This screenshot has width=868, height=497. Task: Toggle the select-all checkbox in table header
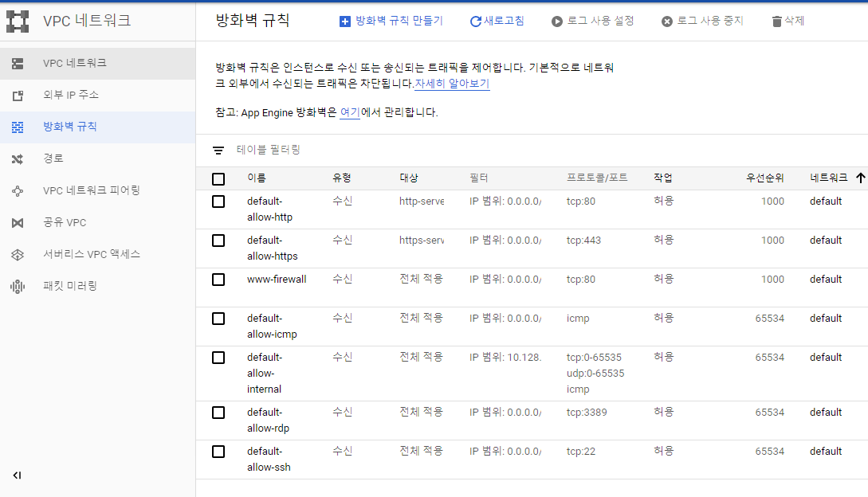[x=218, y=178]
